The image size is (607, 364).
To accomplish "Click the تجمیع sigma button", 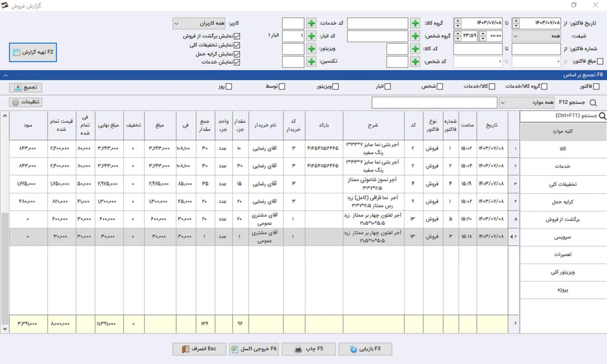I will pos(26,87).
